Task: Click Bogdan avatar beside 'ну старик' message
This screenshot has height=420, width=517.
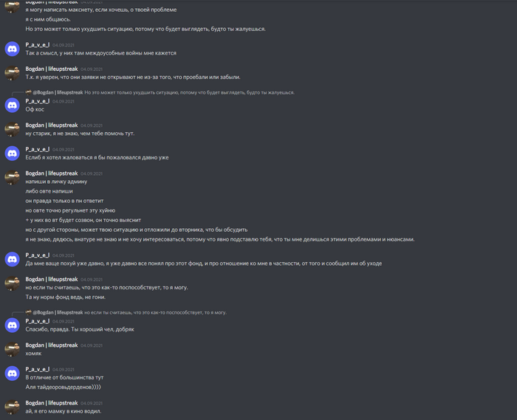Action: click(13, 129)
